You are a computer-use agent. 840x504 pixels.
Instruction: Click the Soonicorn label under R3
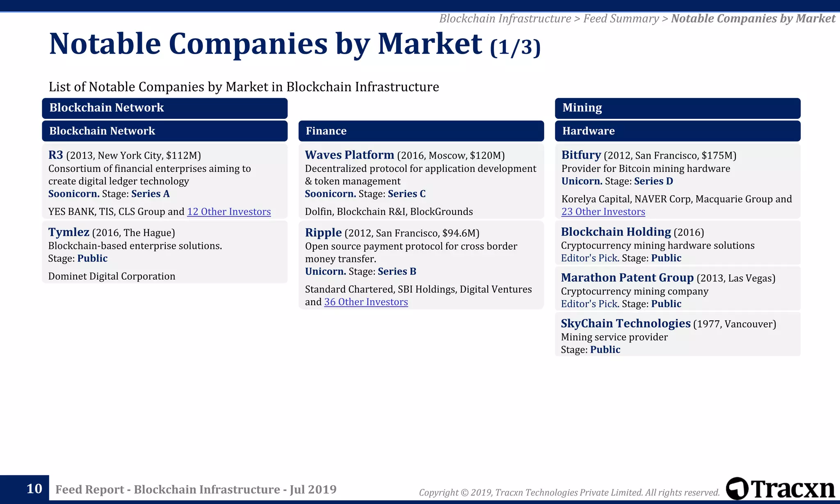click(x=74, y=194)
